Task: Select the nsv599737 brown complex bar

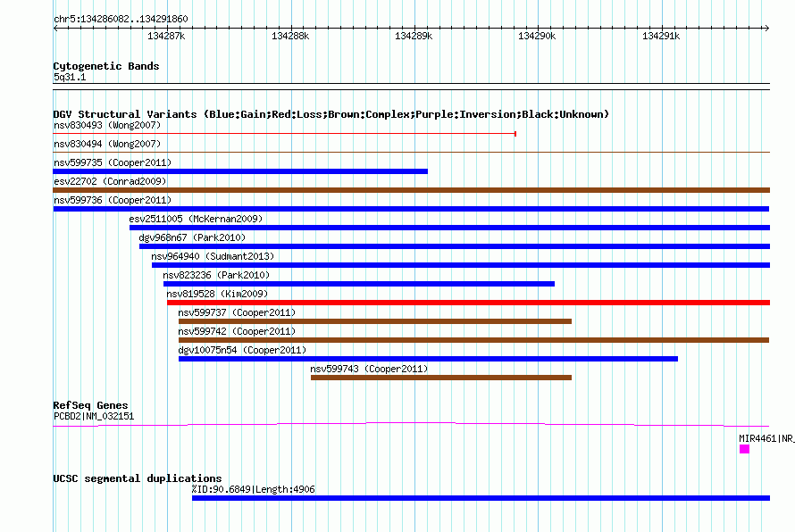Action: coord(375,321)
